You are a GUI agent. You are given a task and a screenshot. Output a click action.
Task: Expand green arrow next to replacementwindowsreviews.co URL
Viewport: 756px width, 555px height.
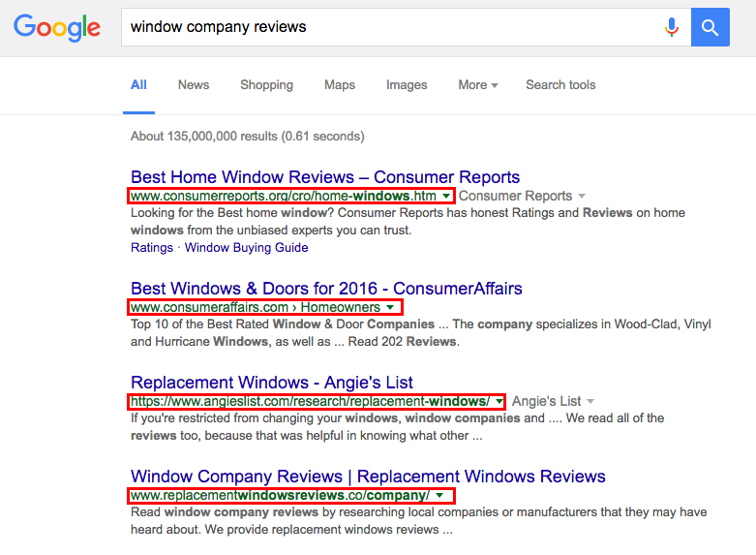click(439, 496)
